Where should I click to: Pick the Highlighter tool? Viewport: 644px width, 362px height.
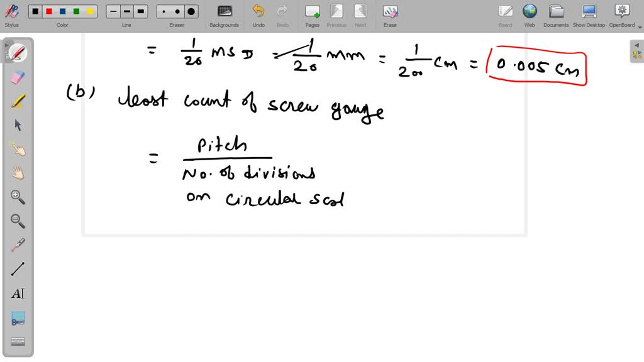click(x=17, y=101)
